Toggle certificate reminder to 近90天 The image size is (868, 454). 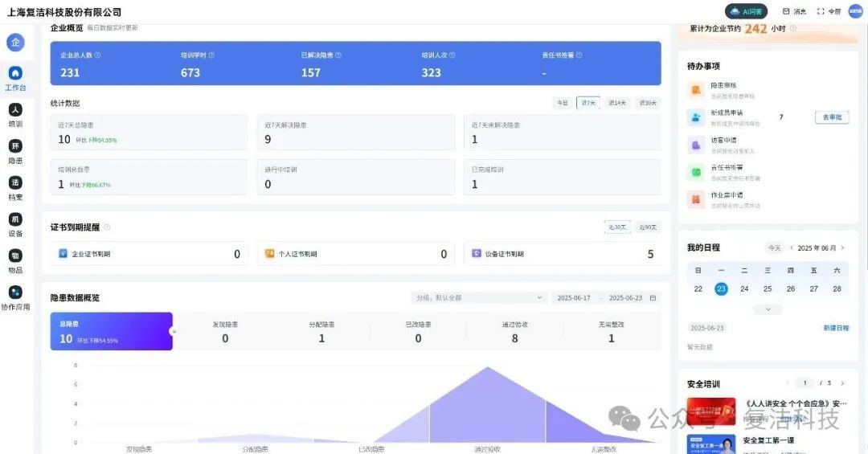pyautogui.click(x=647, y=227)
